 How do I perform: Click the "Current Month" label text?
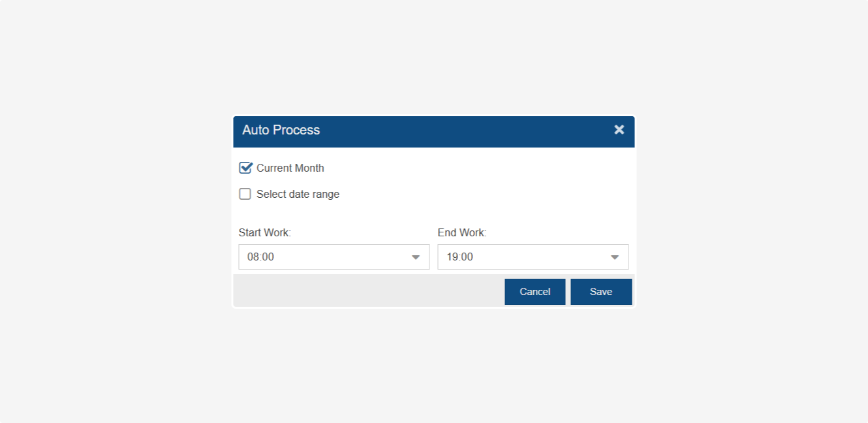click(x=290, y=168)
